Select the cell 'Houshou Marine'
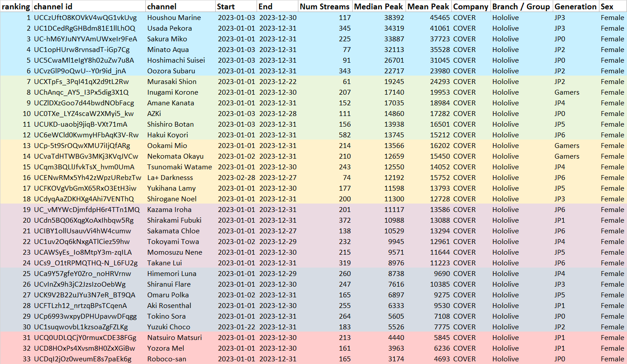This screenshot has width=627, height=364. coord(181,18)
